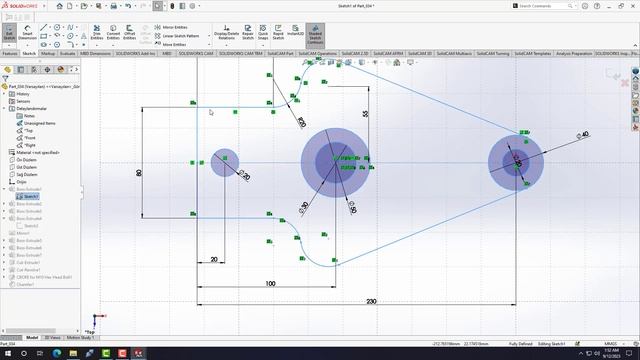640x360 pixels.
Task: Select Sketch1 in the feature tree
Action: (x=27, y=196)
